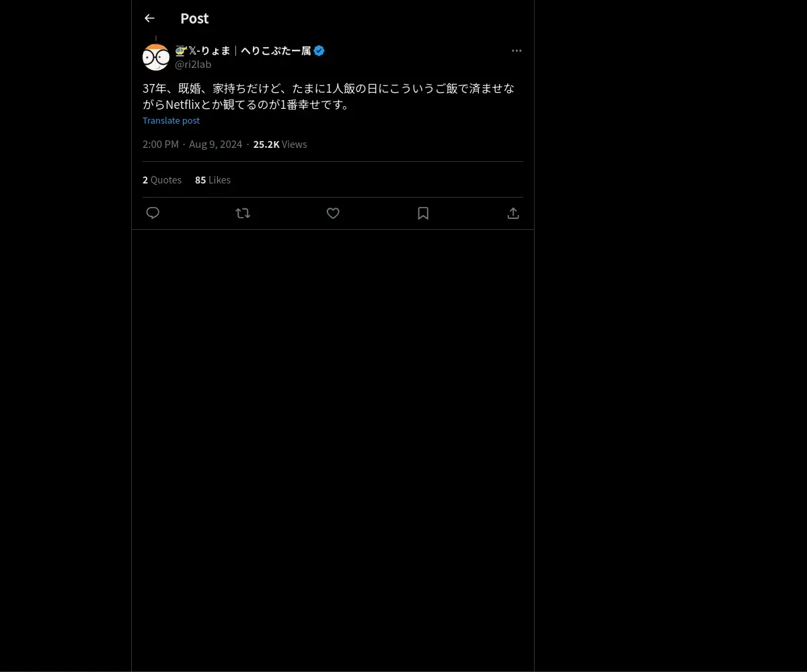View the 85 Likes list
The width and height of the screenshot is (807, 672).
(213, 179)
